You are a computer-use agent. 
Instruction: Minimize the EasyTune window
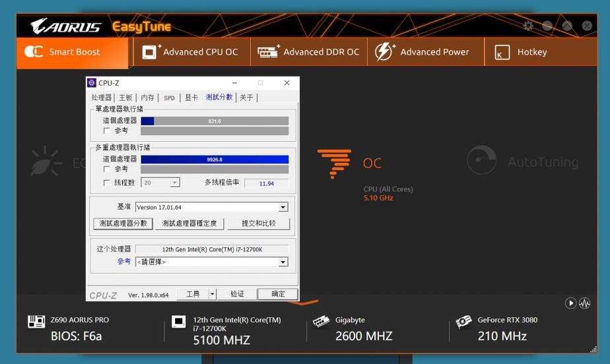(547, 26)
